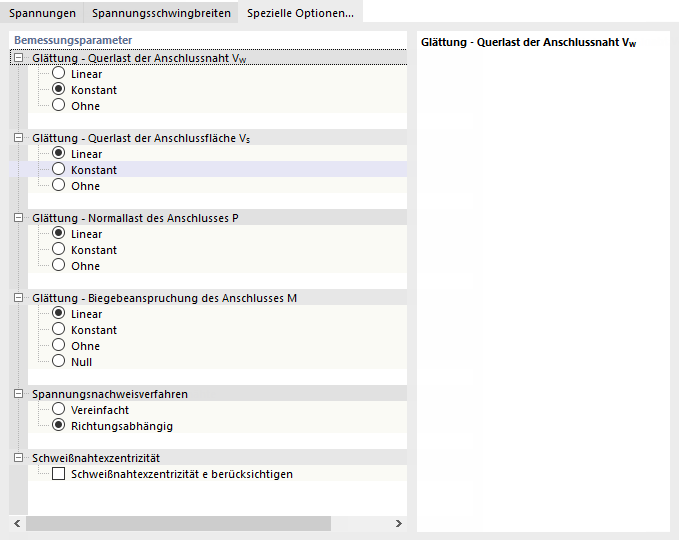Click the horizontal scrollbar left arrow

pos(16,523)
